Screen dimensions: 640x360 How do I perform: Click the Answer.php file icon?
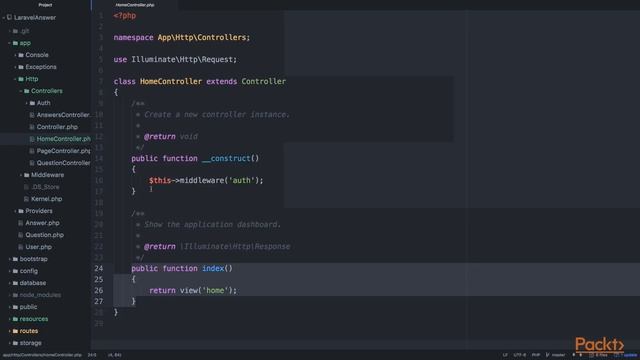pyautogui.click(x=20, y=223)
